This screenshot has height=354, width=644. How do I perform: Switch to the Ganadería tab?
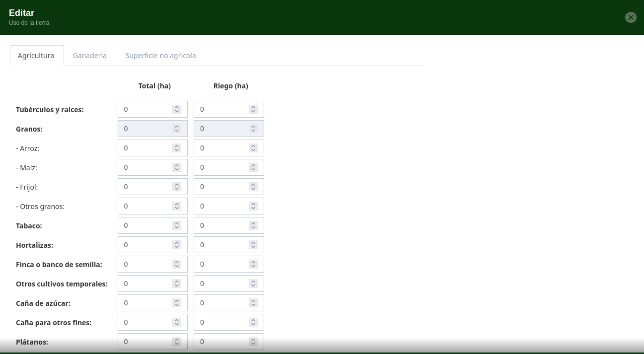click(x=90, y=56)
